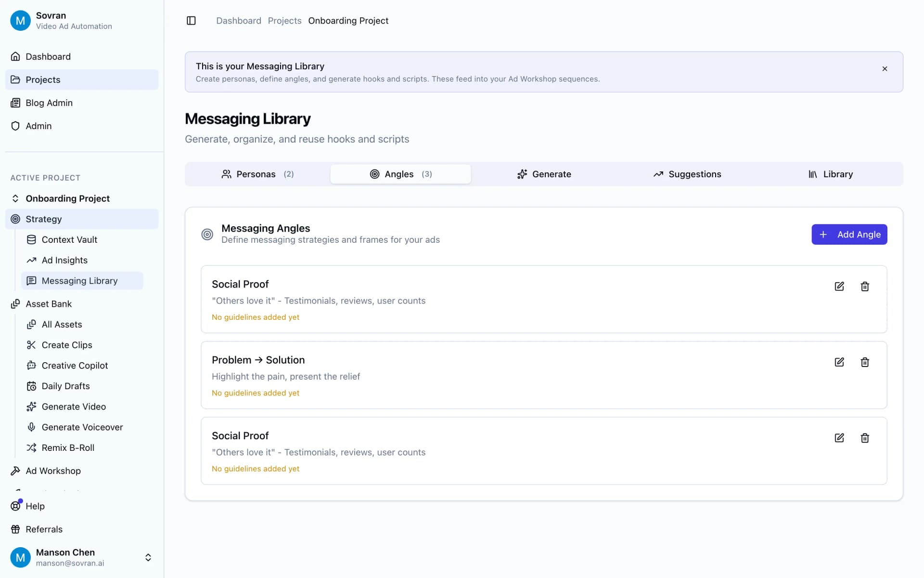Dismiss the Messaging Library info banner

tap(885, 69)
